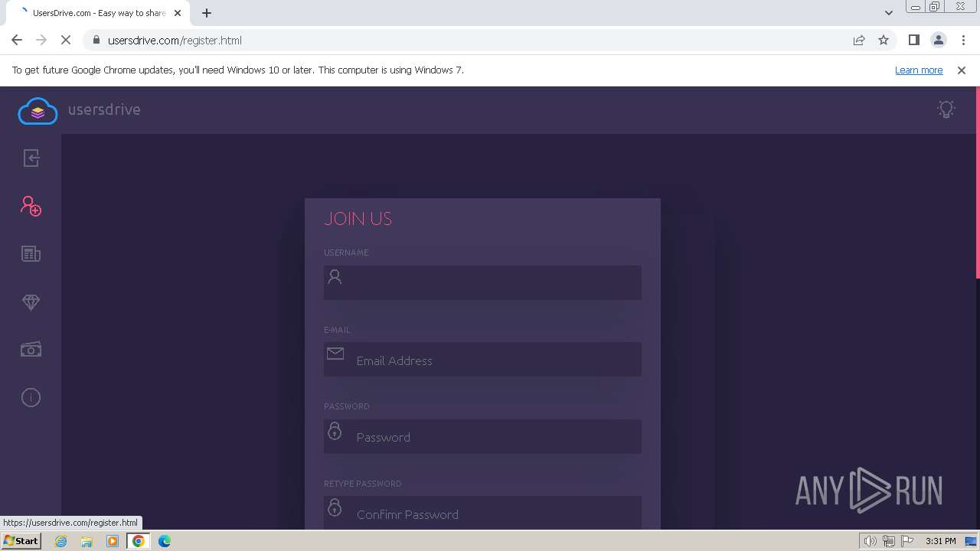This screenshot has width=980, height=551.
Task: Open the news sidebar icon
Action: pos(31,254)
